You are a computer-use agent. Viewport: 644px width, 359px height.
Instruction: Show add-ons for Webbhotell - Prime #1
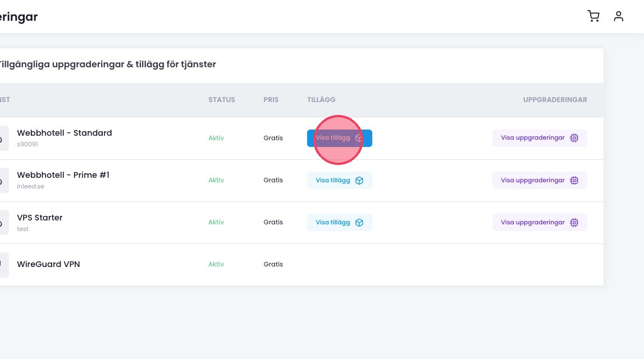[x=339, y=180]
